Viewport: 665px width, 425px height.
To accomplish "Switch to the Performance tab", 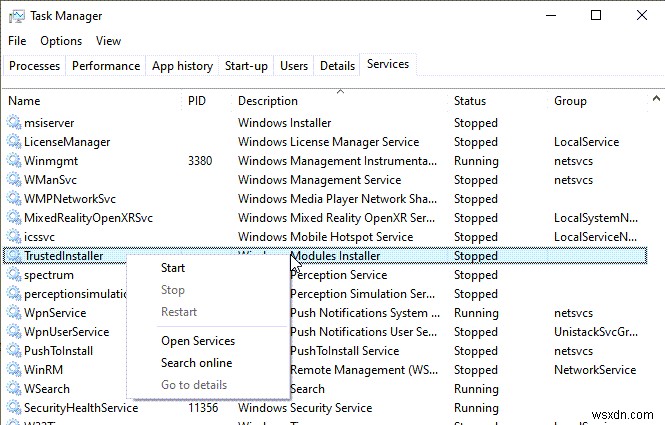I will point(106,66).
